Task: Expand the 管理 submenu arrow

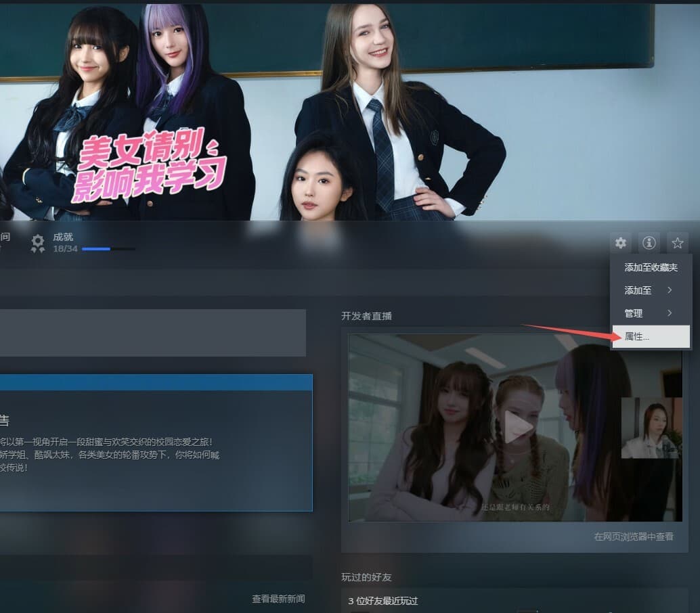Action: tap(670, 313)
